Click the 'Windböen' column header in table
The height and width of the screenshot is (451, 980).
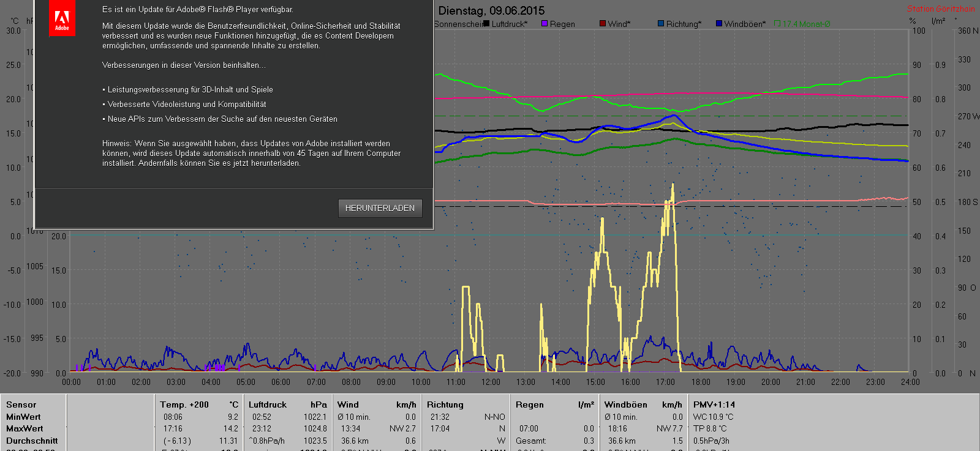point(626,404)
